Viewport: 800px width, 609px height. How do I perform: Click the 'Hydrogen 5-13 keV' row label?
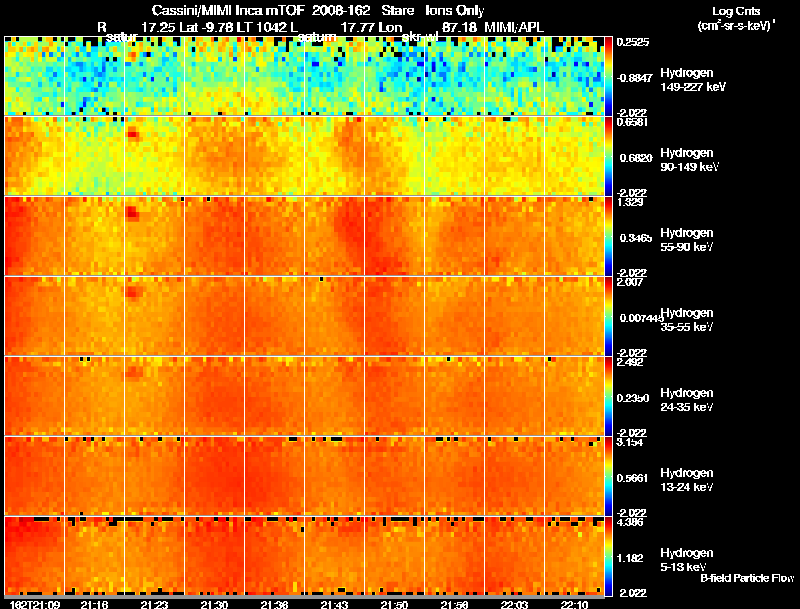click(x=687, y=560)
